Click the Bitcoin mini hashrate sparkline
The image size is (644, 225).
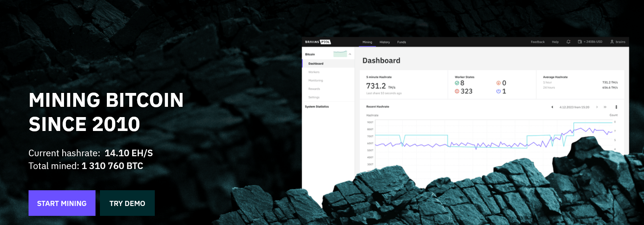tap(340, 54)
